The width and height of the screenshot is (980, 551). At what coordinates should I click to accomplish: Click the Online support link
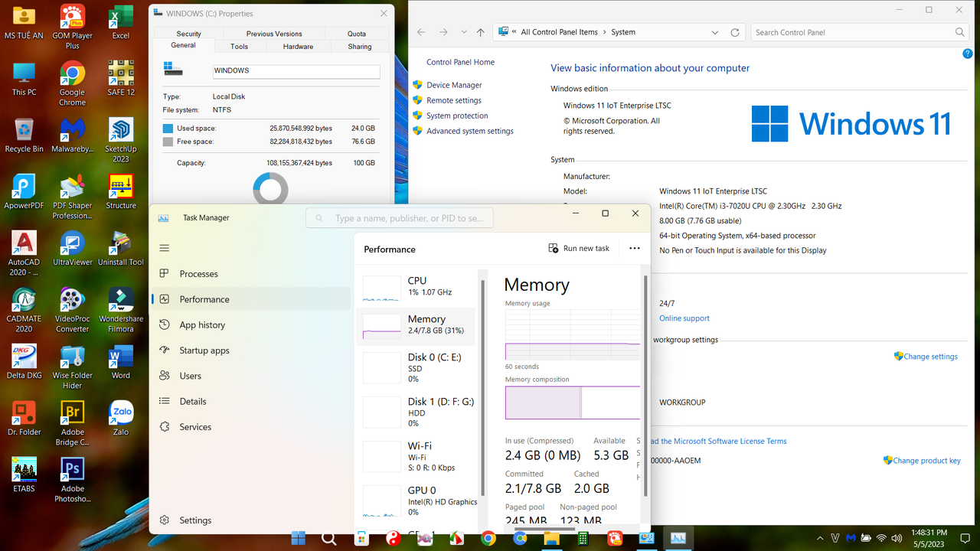684,318
